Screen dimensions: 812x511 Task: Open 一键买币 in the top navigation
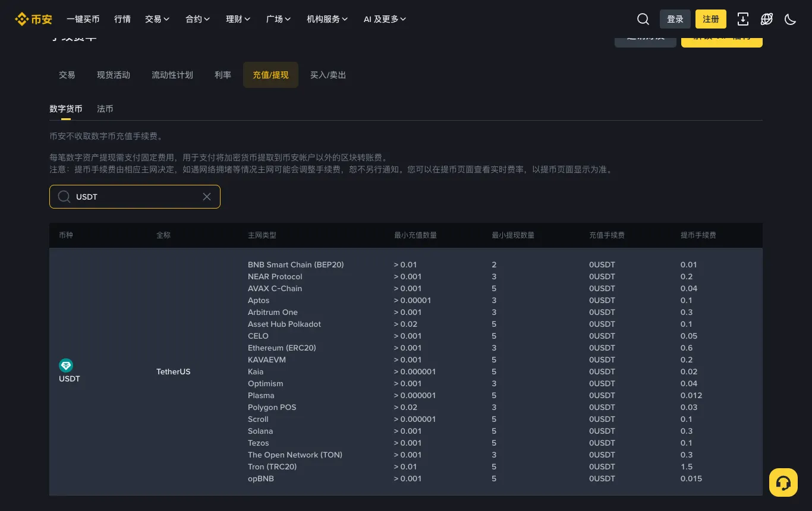pos(83,19)
